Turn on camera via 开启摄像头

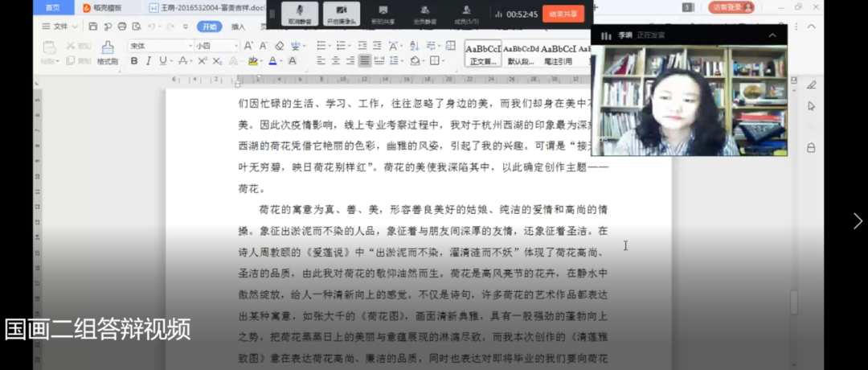coord(342,12)
